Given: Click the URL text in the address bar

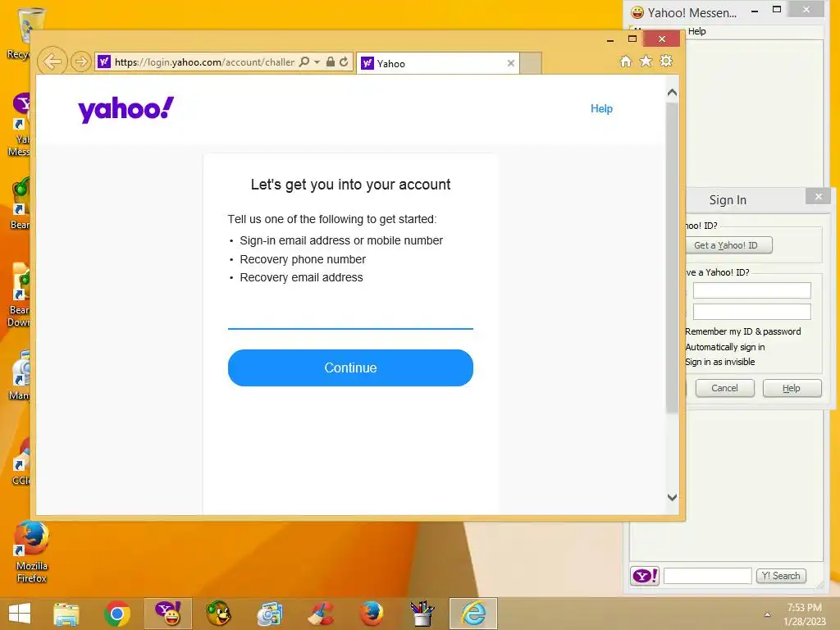Looking at the screenshot, I should pyautogui.click(x=204, y=62).
